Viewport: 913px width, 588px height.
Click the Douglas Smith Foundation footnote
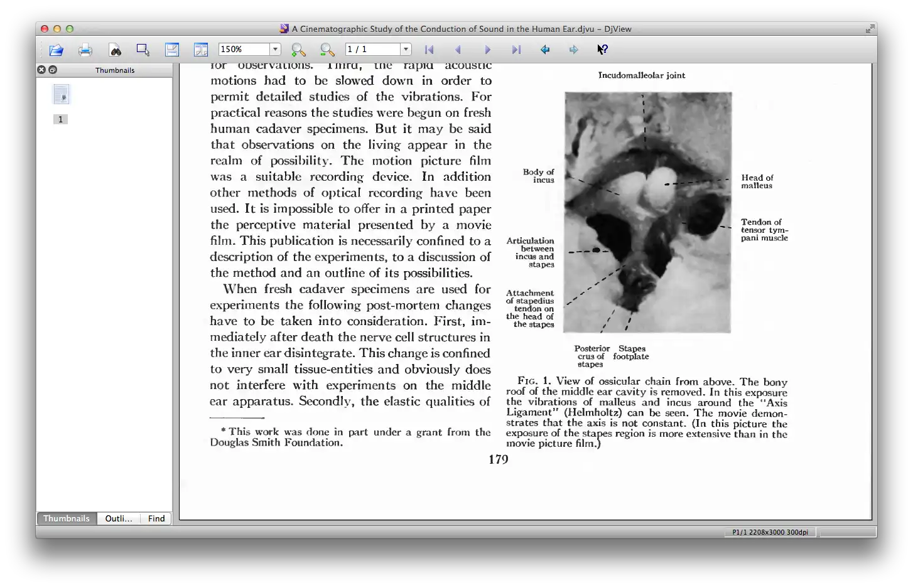(x=350, y=437)
